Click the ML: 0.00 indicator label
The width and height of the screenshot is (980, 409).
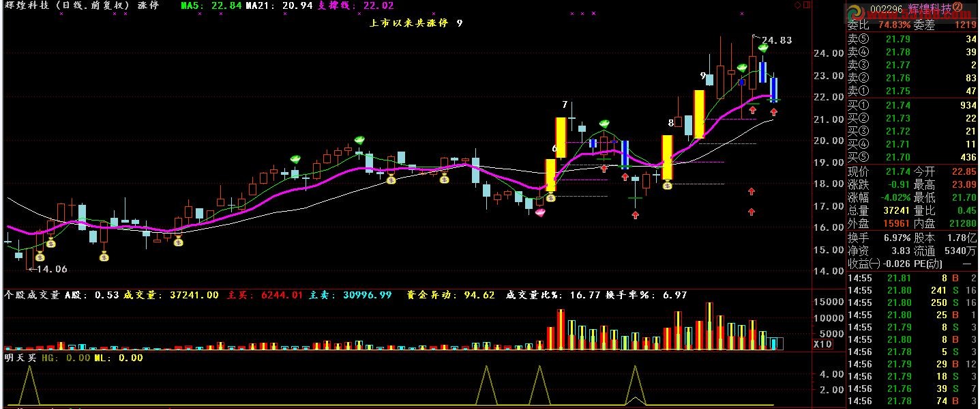119,357
